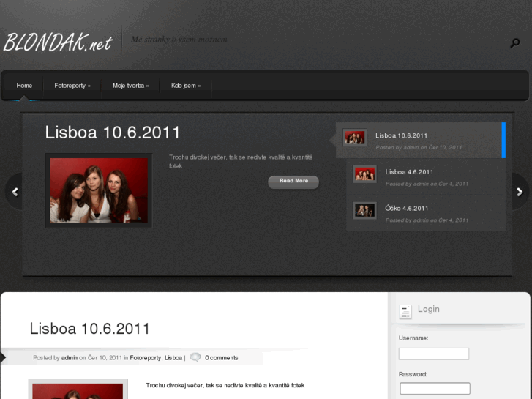Click site tagline 'Mé stránky o všem možném'
This screenshot has height=399, width=532.
pyautogui.click(x=179, y=40)
